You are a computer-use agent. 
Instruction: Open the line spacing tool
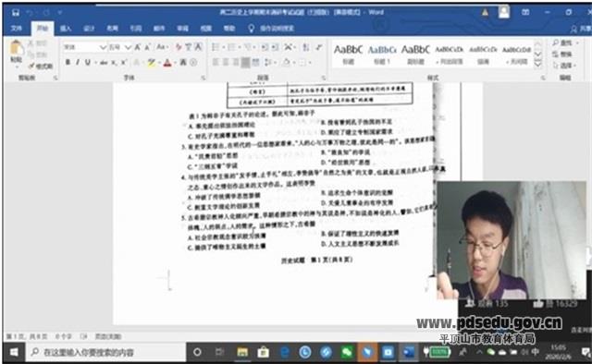click(269, 62)
